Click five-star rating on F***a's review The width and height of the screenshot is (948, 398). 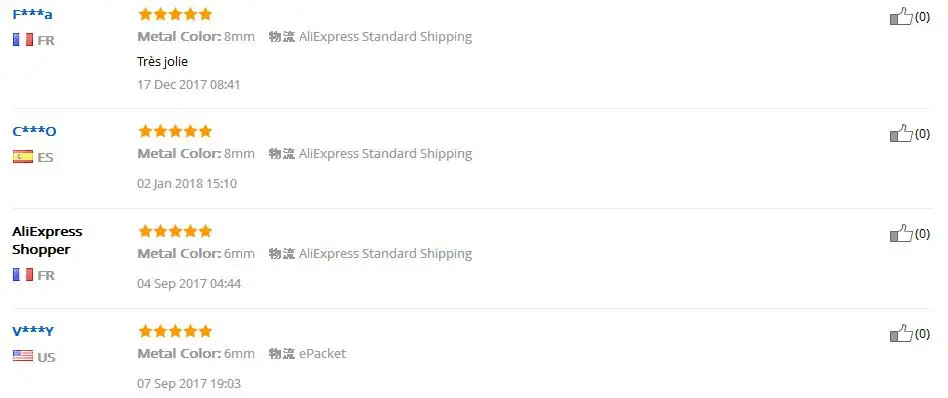pos(175,14)
